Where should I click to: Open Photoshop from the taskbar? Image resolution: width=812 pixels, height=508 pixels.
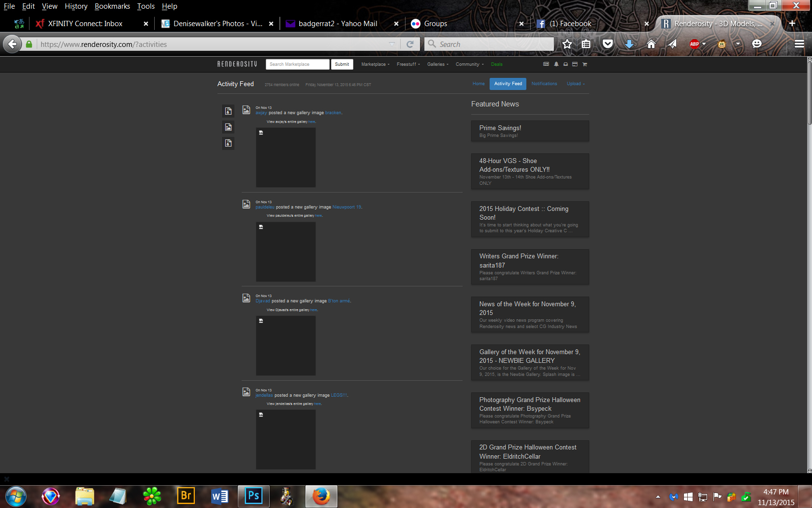tap(254, 496)
